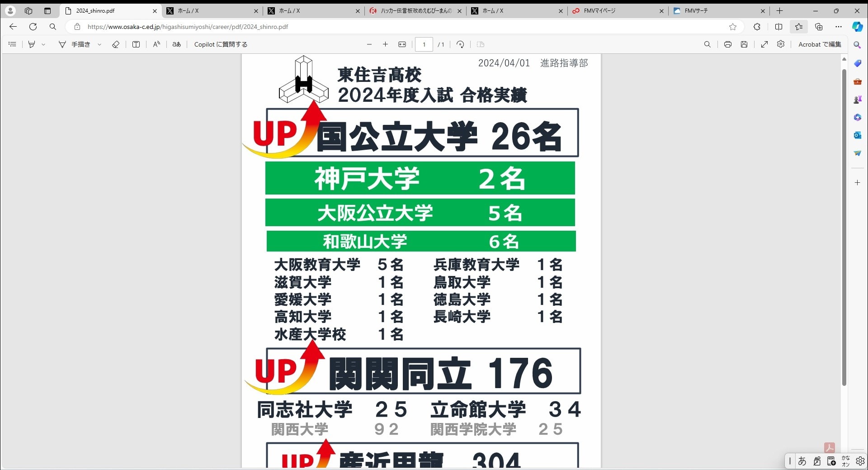Click the page number field
Viewport: 868px width, 470px height.
click(424, 44)
